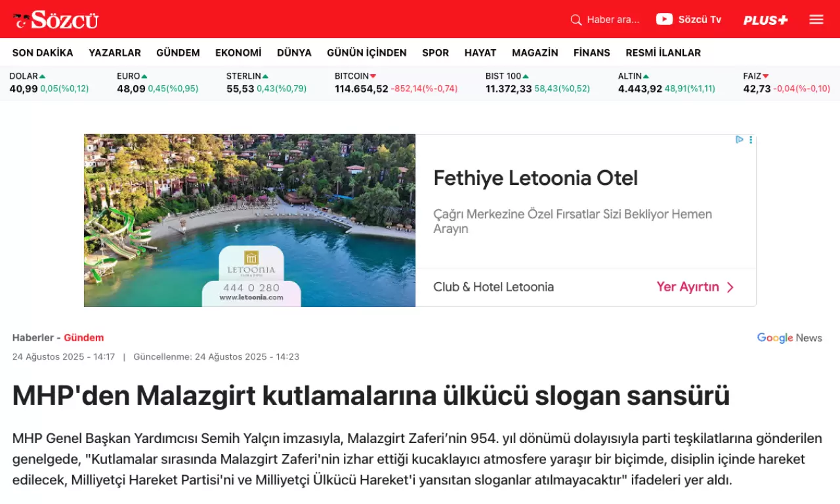Click into the Haber ara search field
Viewport: 840px width, 504px height.
[x=613, y=20]
